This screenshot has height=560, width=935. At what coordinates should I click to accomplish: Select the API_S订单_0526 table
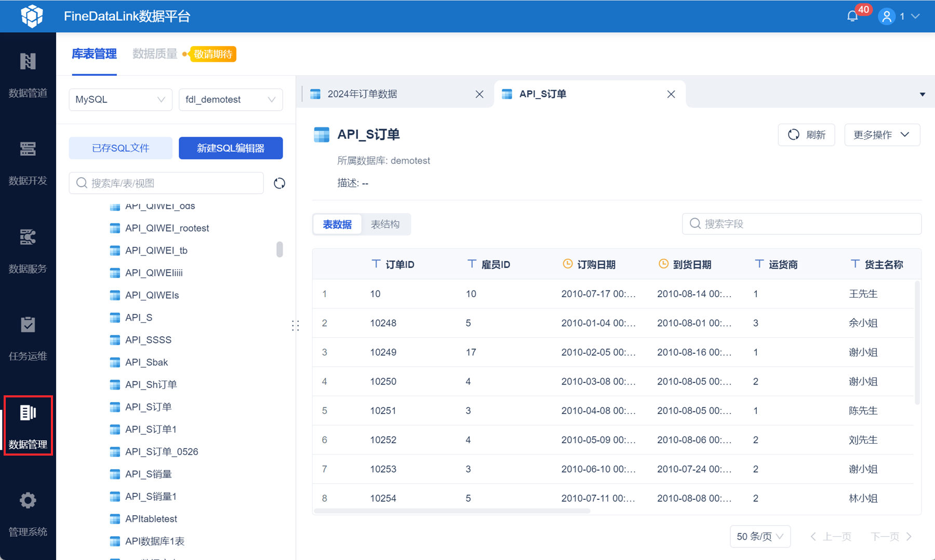click(x=162, y=451)
